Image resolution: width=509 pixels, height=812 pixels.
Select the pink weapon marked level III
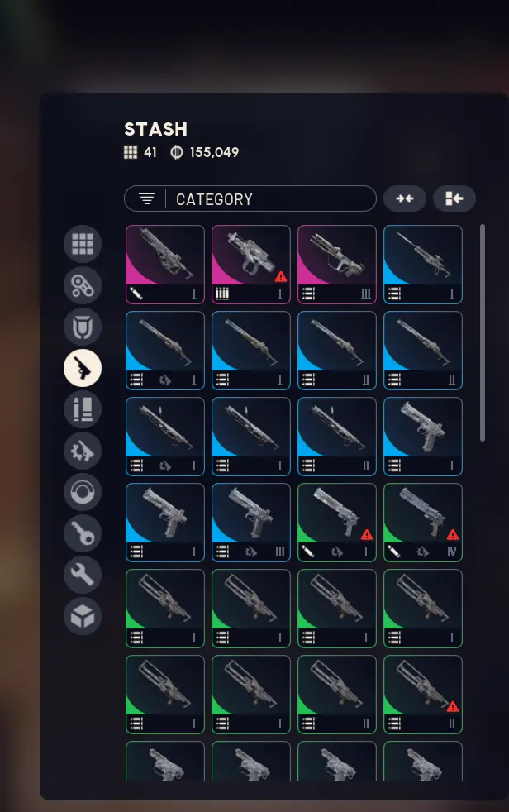(337, 265)
